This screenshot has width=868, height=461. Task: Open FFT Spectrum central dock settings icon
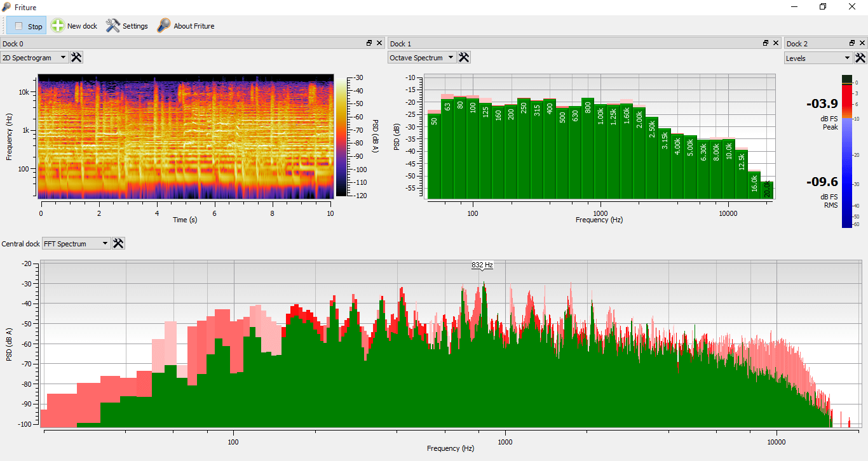click(118, 243)
